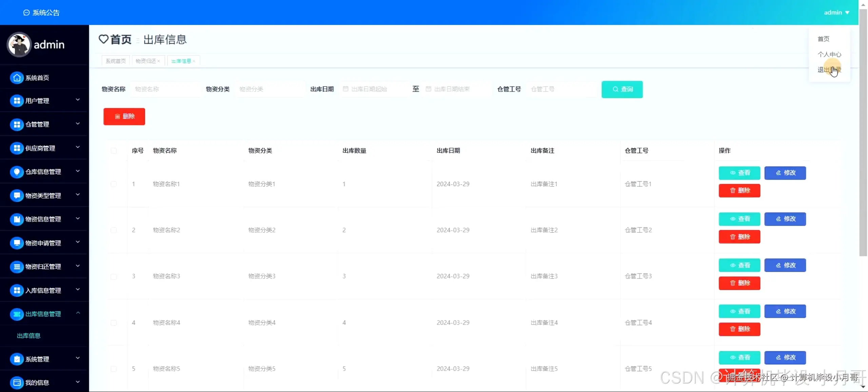Toggle the select-all checkbox in table header

(x=114, y=150)
